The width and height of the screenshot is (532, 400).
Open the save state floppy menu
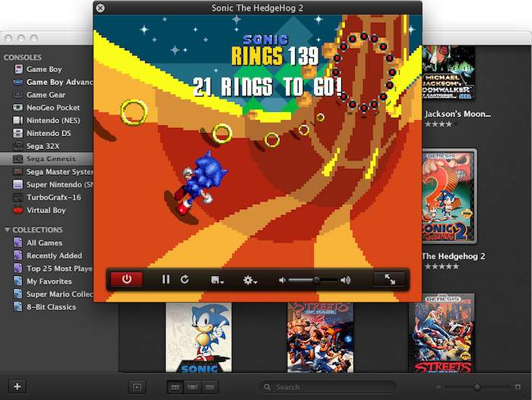[217, 280]
